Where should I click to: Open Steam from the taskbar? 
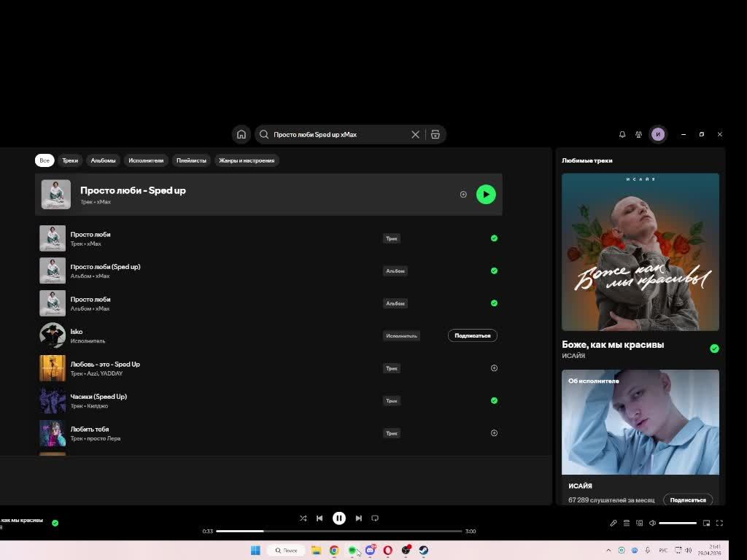[424, 551]
